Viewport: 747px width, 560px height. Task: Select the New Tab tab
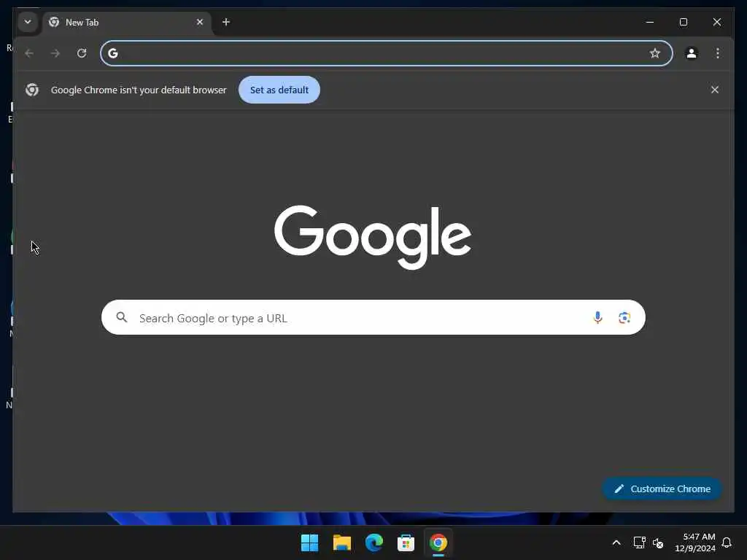pyautogui.click(x=127, y=23)
